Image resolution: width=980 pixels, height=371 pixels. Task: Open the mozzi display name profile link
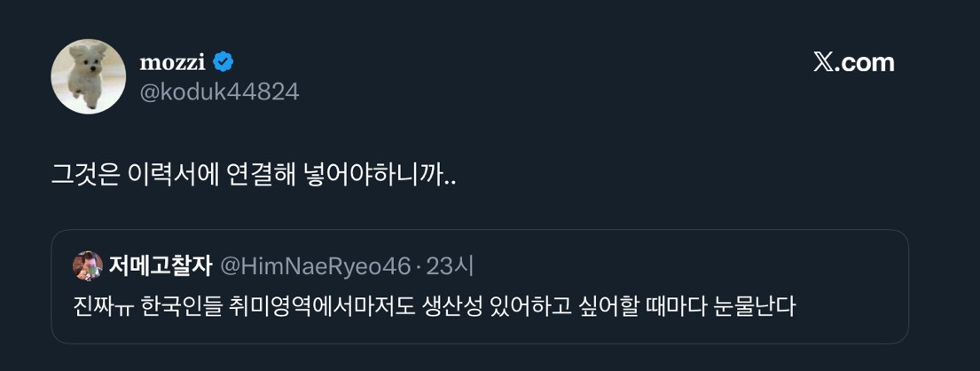[172, 62]
